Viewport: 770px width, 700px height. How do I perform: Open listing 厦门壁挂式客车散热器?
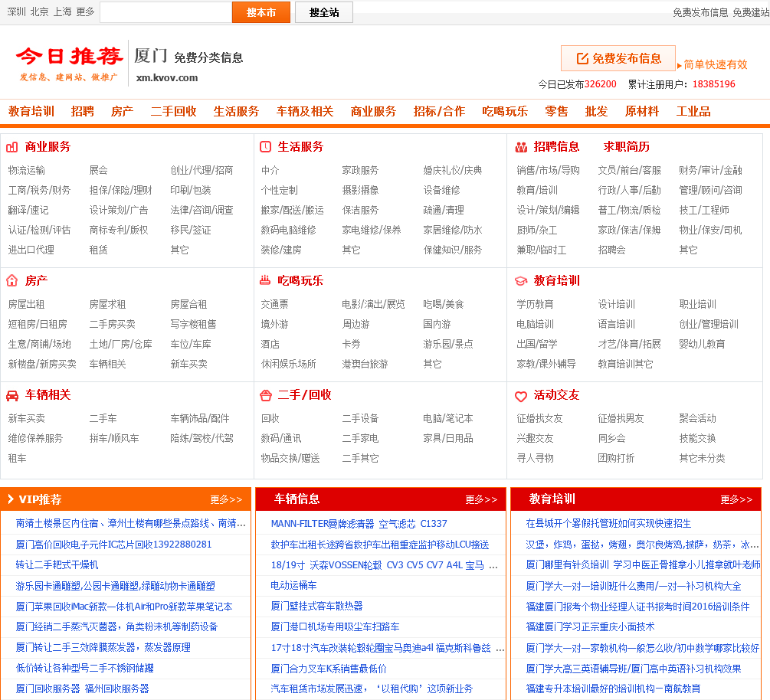pyautogui.click(x=316, y=607)
